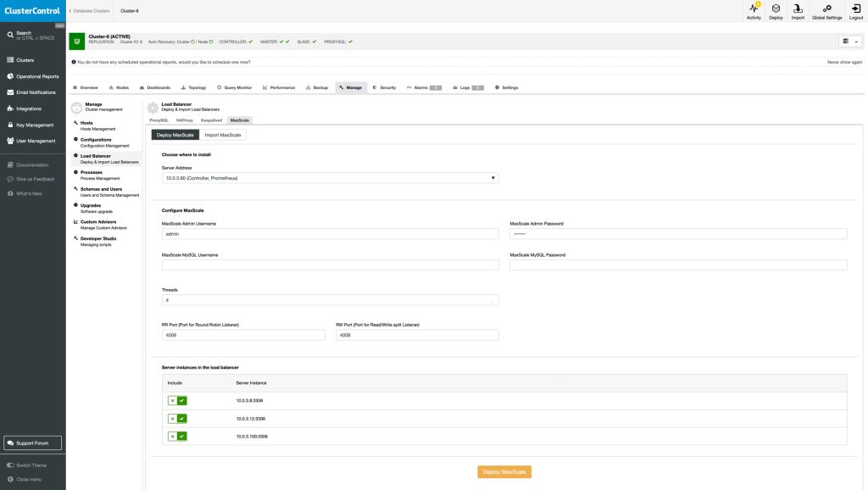Open the Import MaxScale tab
The image size is (868, 490).
point(223,133)
